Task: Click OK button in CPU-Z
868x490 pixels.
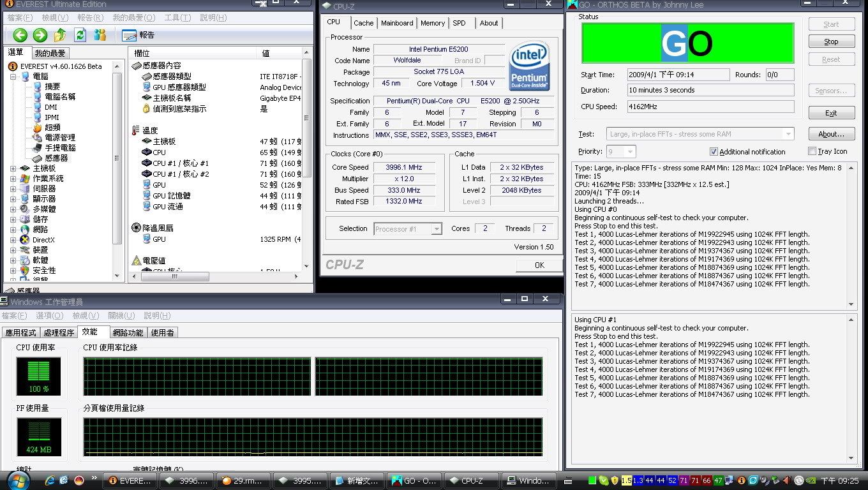Action: click(539, 265)
